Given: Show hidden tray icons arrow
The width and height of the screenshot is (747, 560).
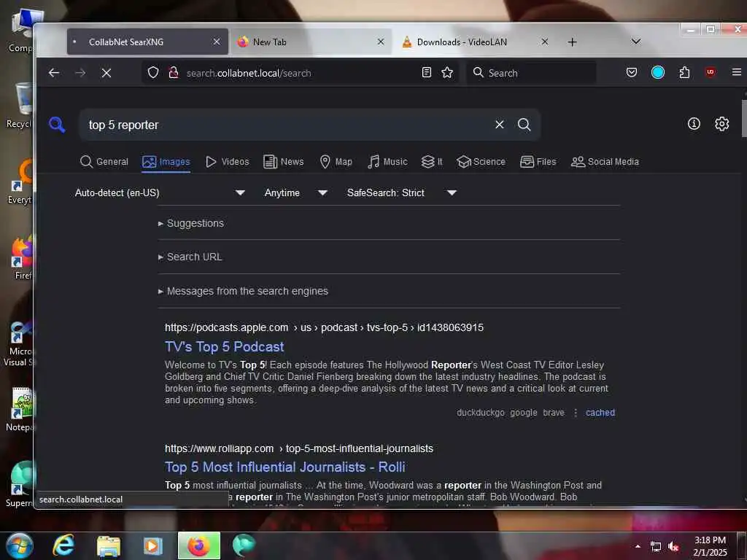Looking at the screenshot, I should click(x=638, y=546).
